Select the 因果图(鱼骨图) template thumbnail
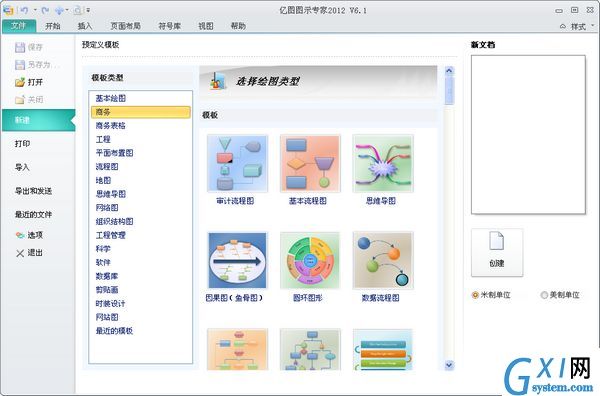Viewport: 600px width, 396px height. [237, 260]
